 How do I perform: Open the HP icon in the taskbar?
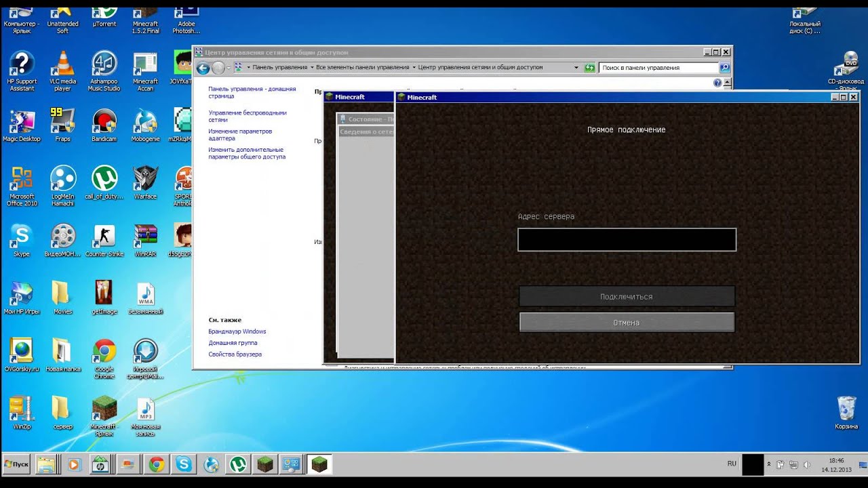pyautogui.click(x=101, y=464)
